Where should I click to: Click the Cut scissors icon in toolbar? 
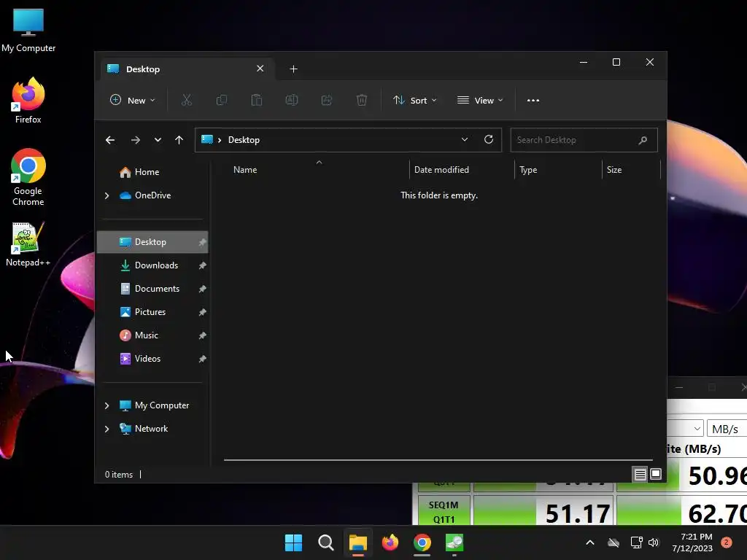tap(186, 100)
